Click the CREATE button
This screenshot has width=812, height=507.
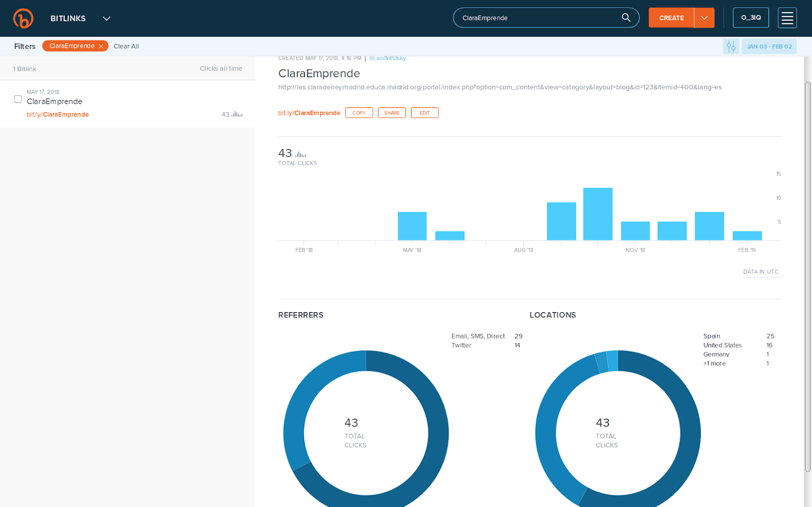click(671, 18)
